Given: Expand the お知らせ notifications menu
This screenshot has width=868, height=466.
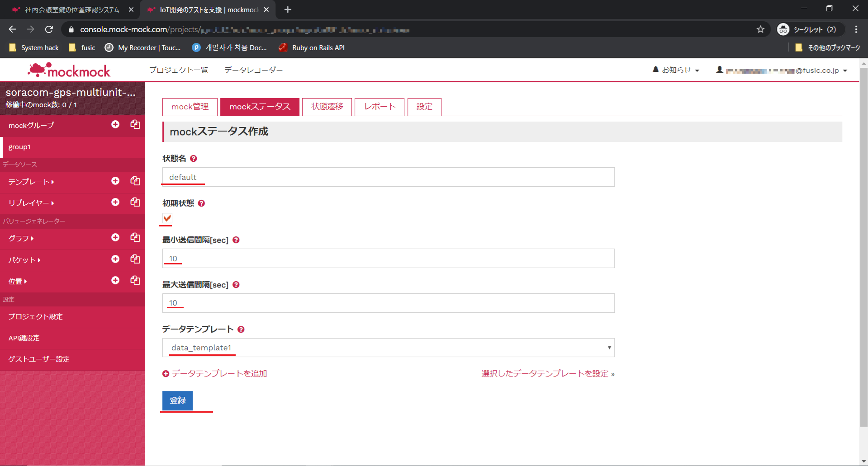Looking at the screenshot, I should coord(676,70).
